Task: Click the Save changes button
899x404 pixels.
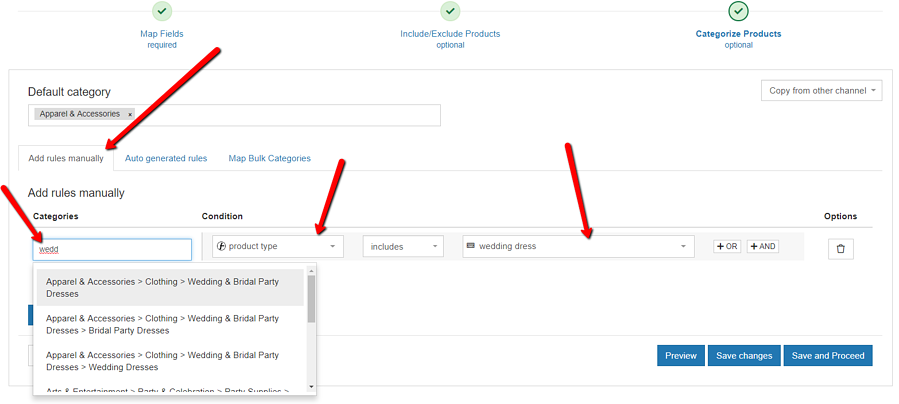Action: [744, 355]
